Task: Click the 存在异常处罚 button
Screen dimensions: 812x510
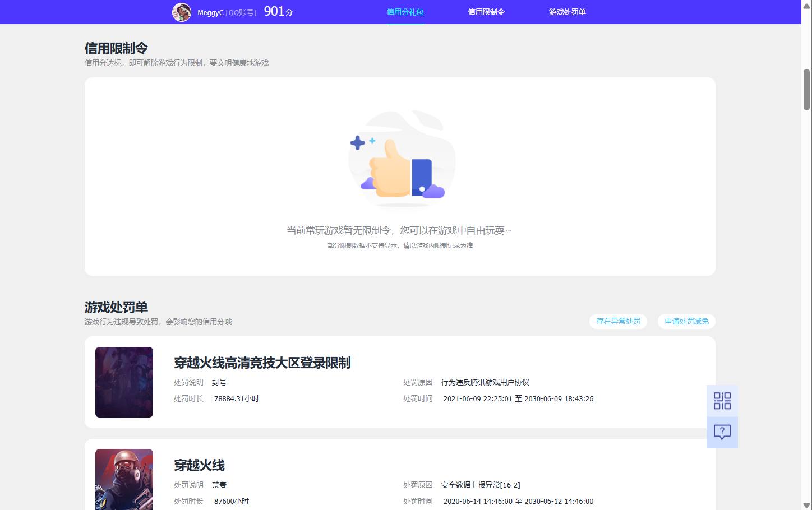Action: [x=618, y=321]
